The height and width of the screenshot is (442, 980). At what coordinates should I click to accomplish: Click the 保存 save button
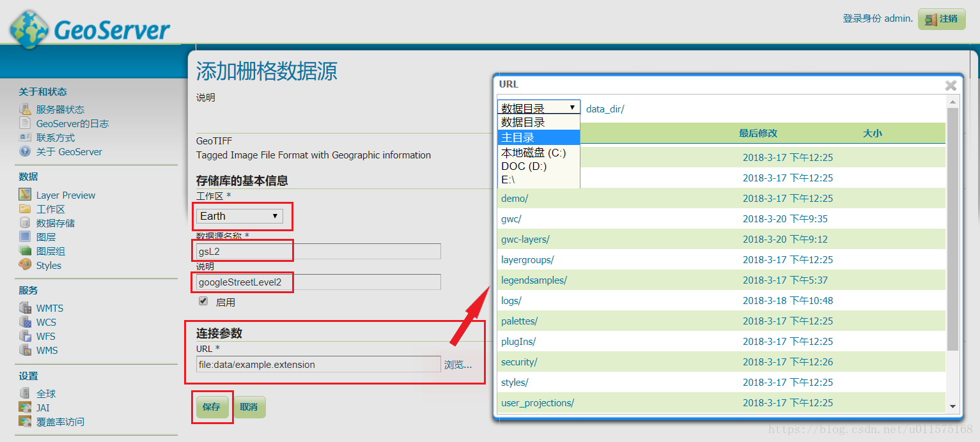[x=212, y=407]
